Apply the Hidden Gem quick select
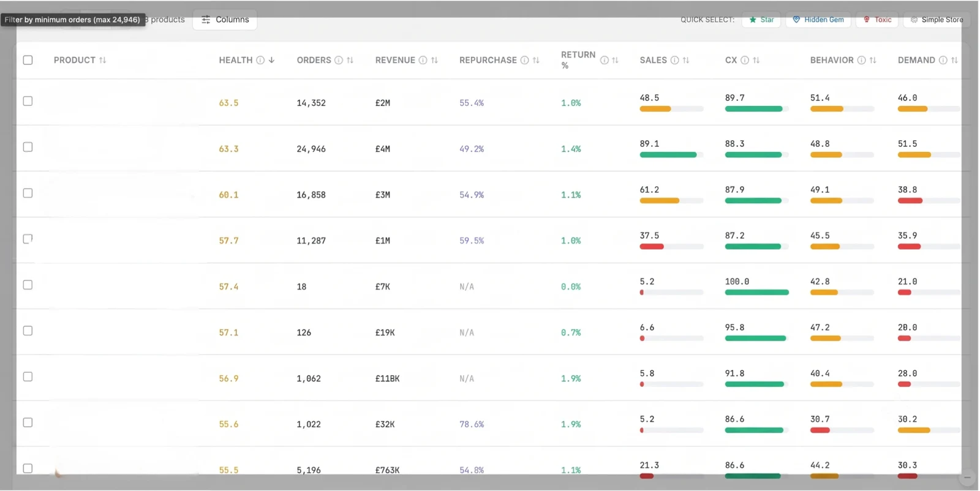 coord(818,20)
